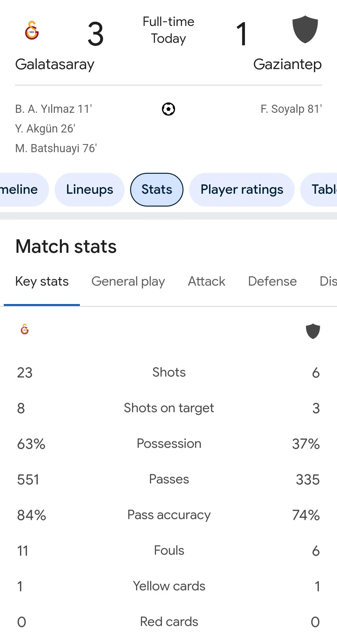Screen dimensions: 337x644
Task: Tap the Galatasaray team name
Action: click(55, 64)
